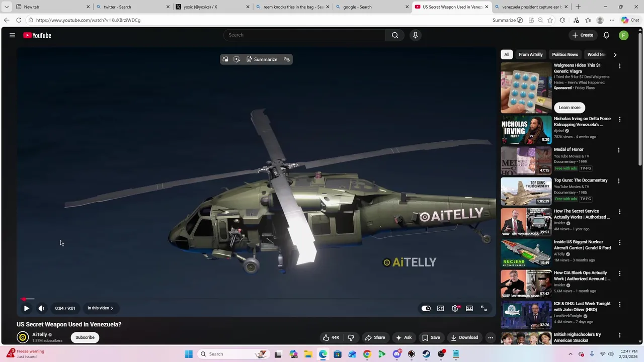Open options for How The Secret Service video
This screenshot has width=644, height=362.
click(619, 212)
